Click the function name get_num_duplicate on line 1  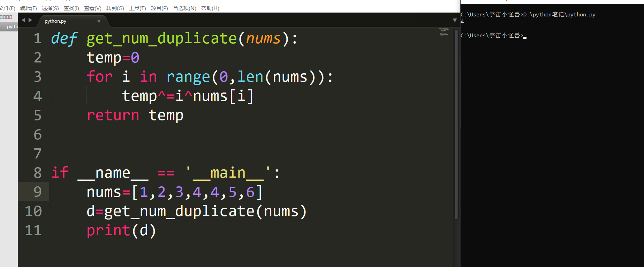click(x=162, y=38)
